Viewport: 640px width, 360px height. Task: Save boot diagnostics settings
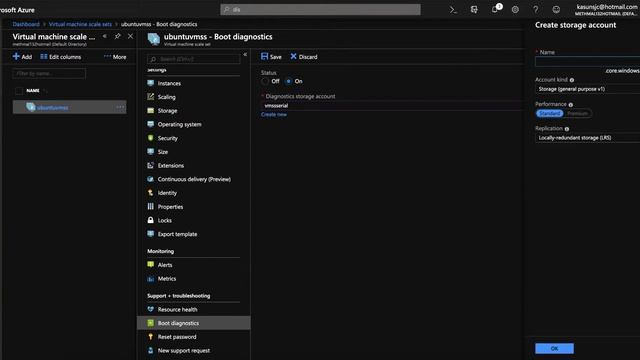click(x=271, y=57)
